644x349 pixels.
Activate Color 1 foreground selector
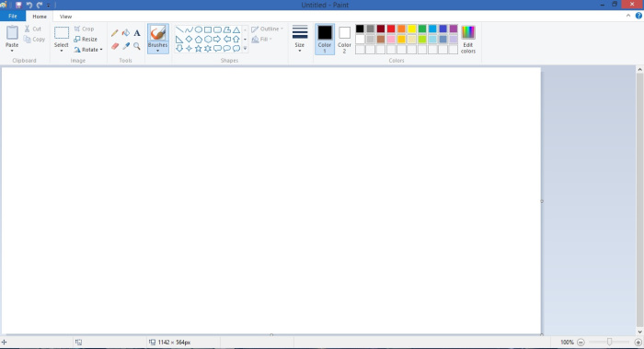[x=325, y=39]
